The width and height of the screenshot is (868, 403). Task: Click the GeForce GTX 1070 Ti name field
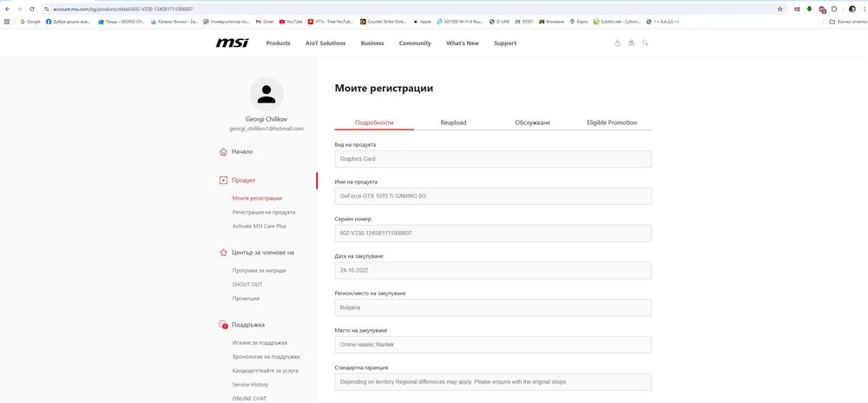coord(493,196)
